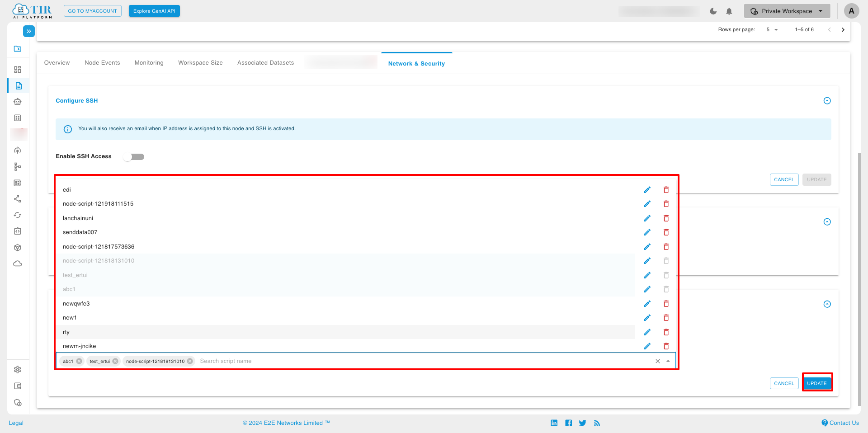Collapse Configure SSH section

827,101
